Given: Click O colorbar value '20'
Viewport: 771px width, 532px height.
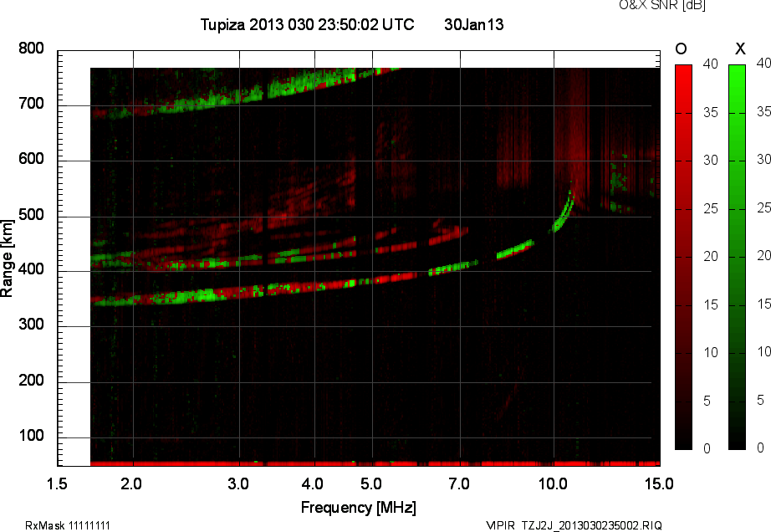Looking at the screenshot, I should 711,256.
